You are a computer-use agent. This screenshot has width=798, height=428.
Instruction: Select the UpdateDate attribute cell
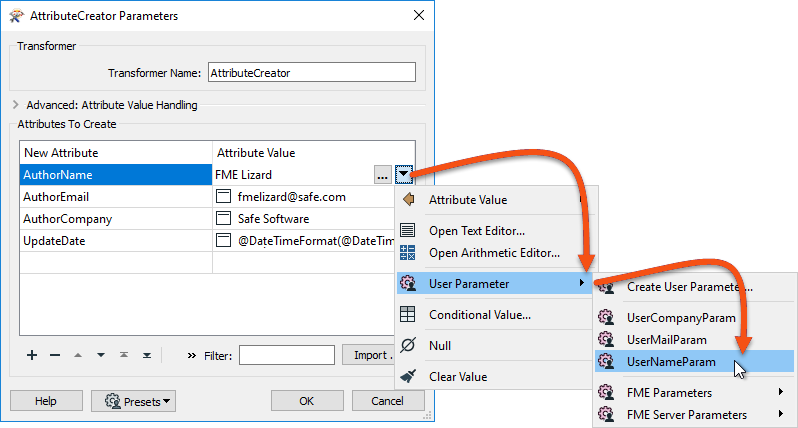click(116, 240)
